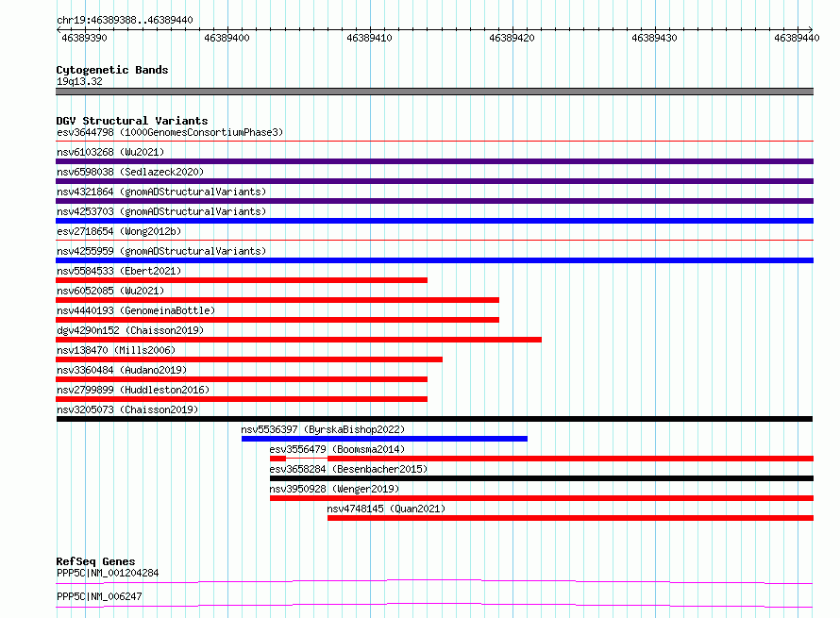This screenshot has width=840, height=618.
Task: Open variant nsv5584533 (Ebert2021)
Action: click(119, 271)
